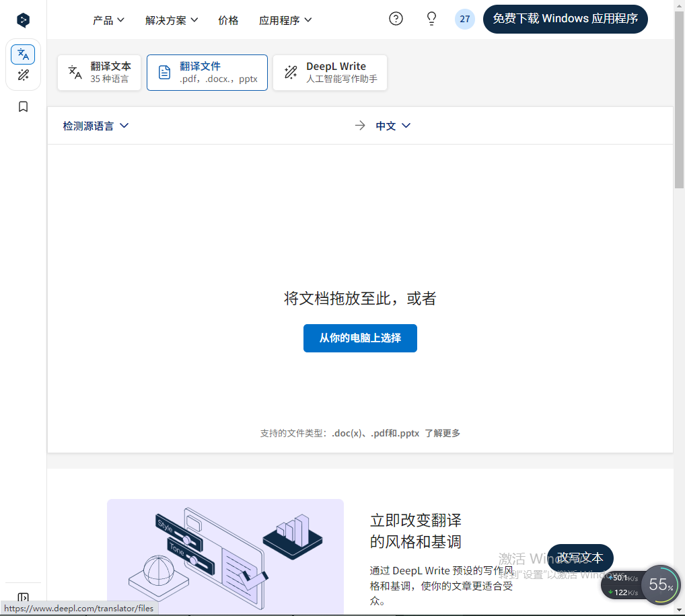Click 免费下载 Windows 应用程序 button
Image resolution: width=685 pixels, height=616 pixels.
(565, 19)
